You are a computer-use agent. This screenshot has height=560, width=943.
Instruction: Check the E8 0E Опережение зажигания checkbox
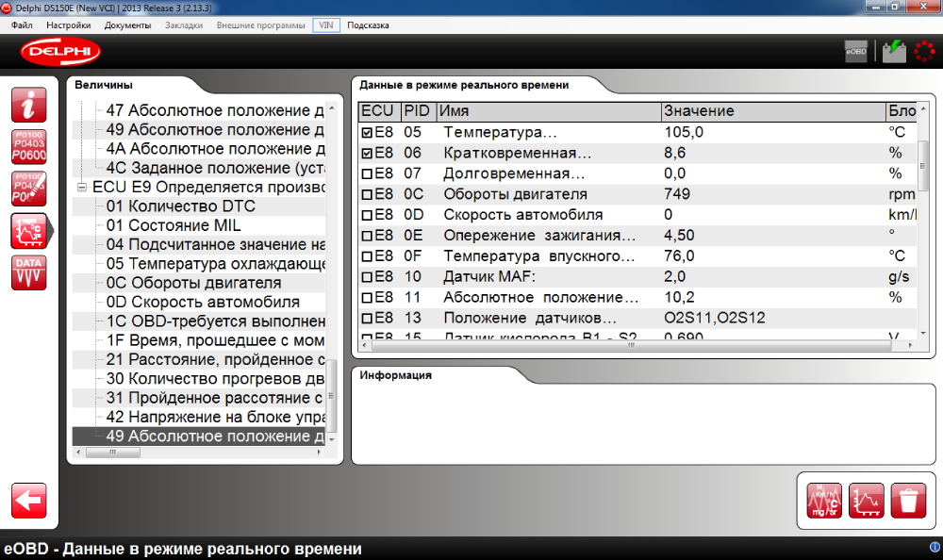tap(367, 236)
